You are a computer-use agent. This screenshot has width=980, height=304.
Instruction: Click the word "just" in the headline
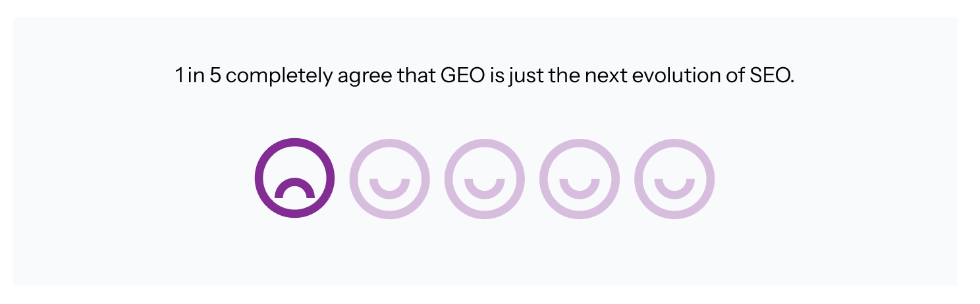pos(523,77)
